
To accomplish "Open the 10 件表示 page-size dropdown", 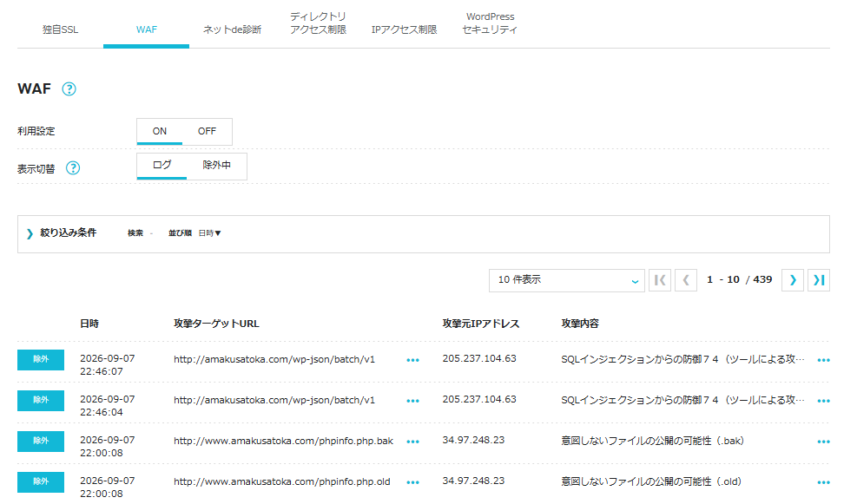I will 567,280.
